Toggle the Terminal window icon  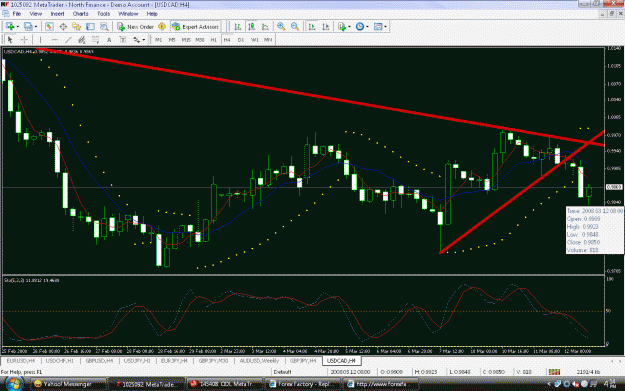coord(90,27)
